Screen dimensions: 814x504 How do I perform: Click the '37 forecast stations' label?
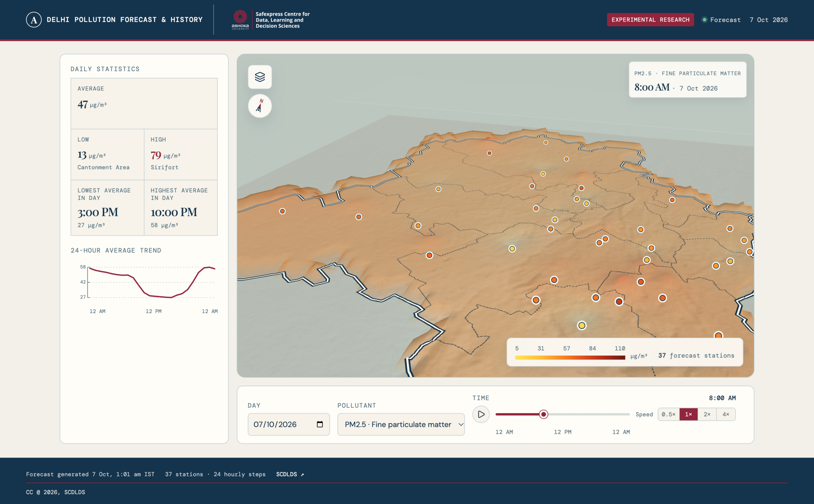[696, 356]
